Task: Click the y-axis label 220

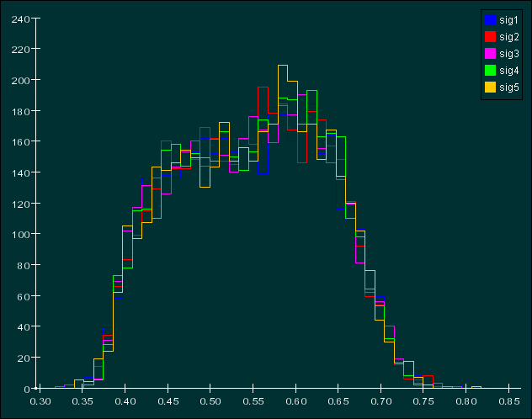Action: [20, 50]
